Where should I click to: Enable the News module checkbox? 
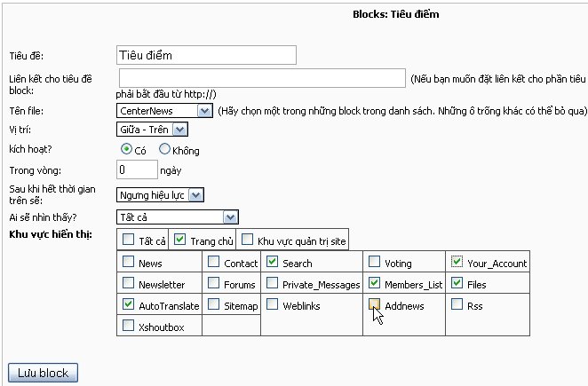tap(128, 261)
